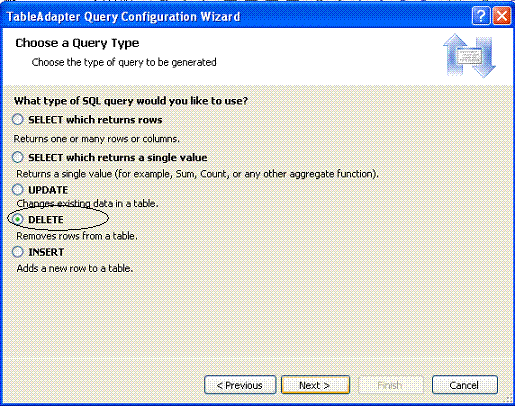Click 'Removes rows from a table' text
Screen dimensions: 515x406
point(77,236)
